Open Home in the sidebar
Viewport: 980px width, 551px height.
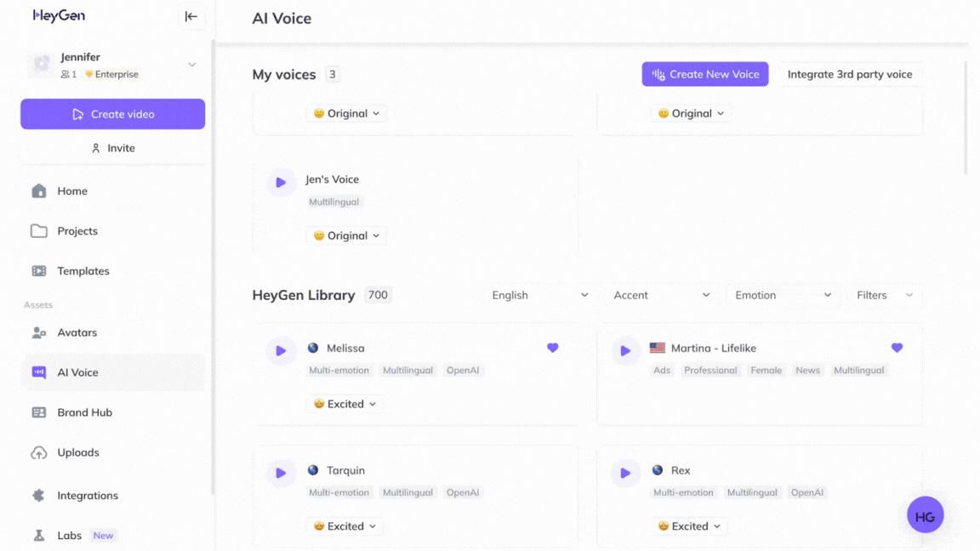[112, 191]
